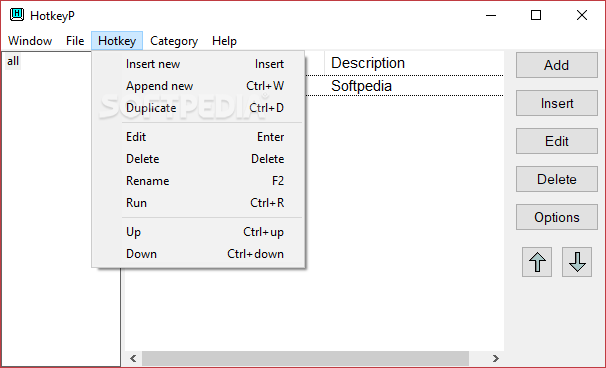The image size is (606, 368).
Task: Select Duplicate in the Hotkey menu
Action: coord(198,108)
